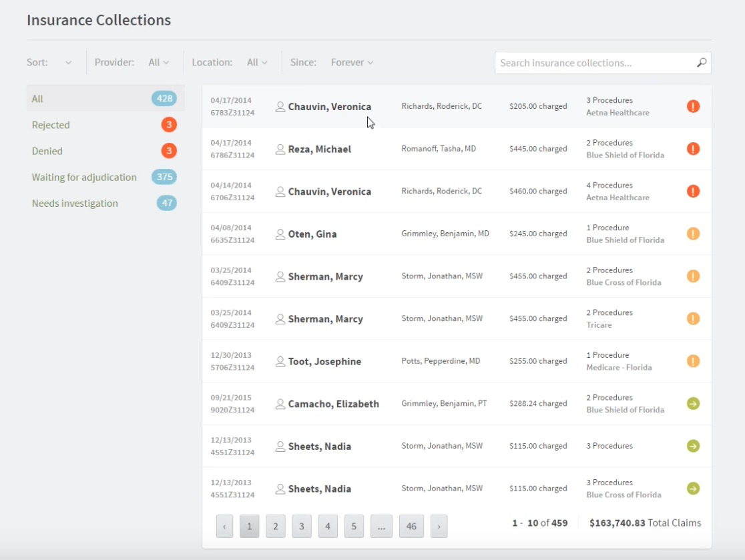Click provider Grimmley, Benjamin, PT
745x560 pixels.
[444, 403]
